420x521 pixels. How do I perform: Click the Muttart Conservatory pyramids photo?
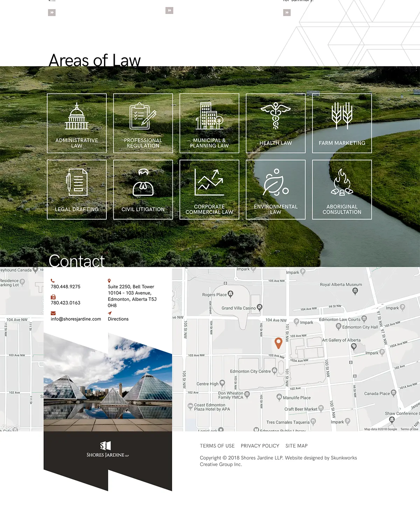pos(108,382)
